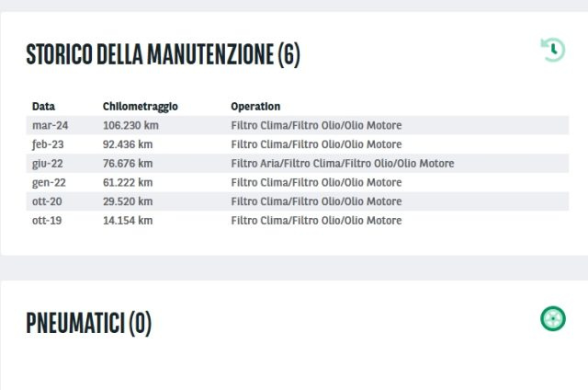Screen dimensions: 588x390
Task: Select the mar-24 maintenance row
Action: coord(298,125)
